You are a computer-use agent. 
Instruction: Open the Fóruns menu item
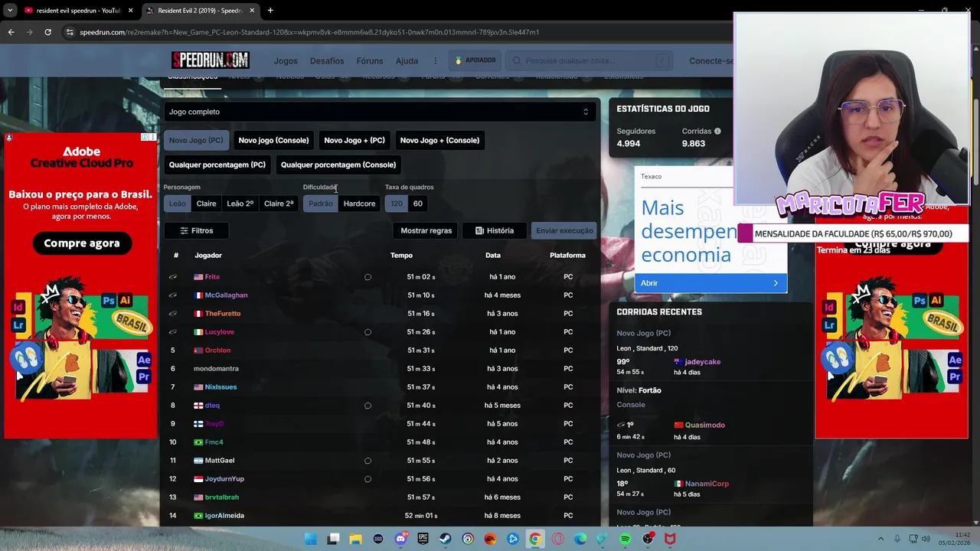coord(370,61)
